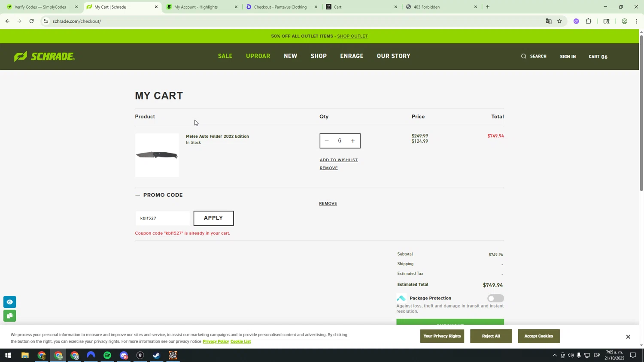
Task: Click Your Privacy Rights button
Action: coord(442,336)
